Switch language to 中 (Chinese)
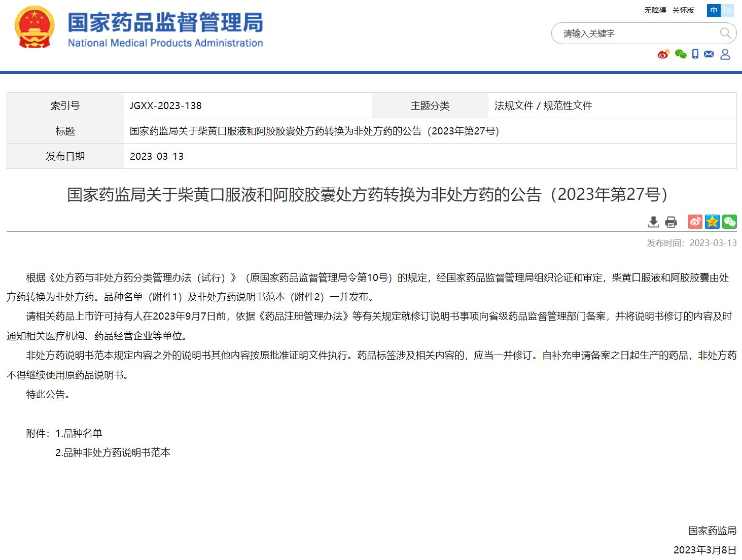The image size is (742, 560). [714, 10]
